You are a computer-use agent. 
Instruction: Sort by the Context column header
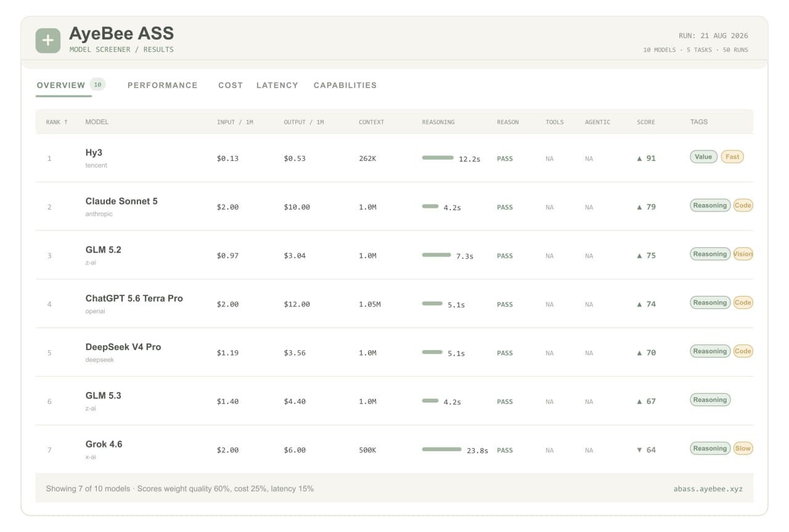click(x=371, y=122)
